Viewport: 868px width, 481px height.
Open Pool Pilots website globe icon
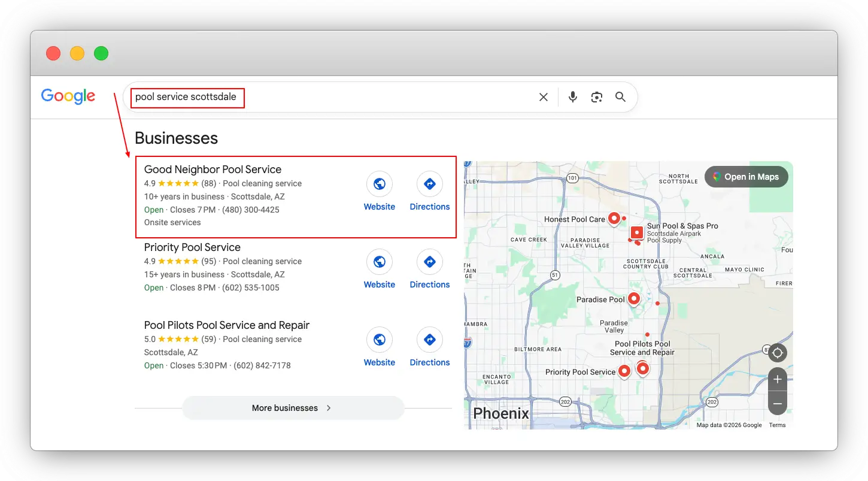380,340
